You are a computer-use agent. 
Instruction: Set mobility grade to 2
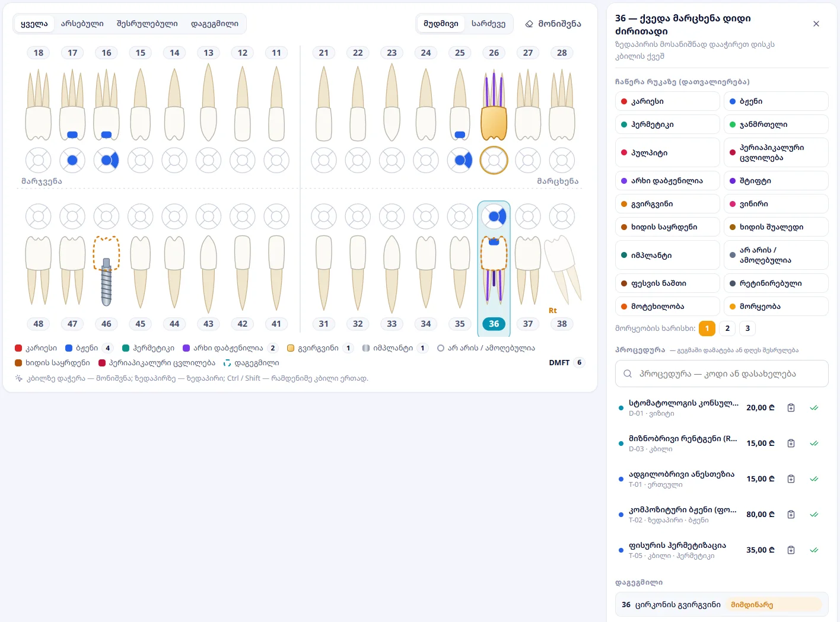tap(727, 328)
